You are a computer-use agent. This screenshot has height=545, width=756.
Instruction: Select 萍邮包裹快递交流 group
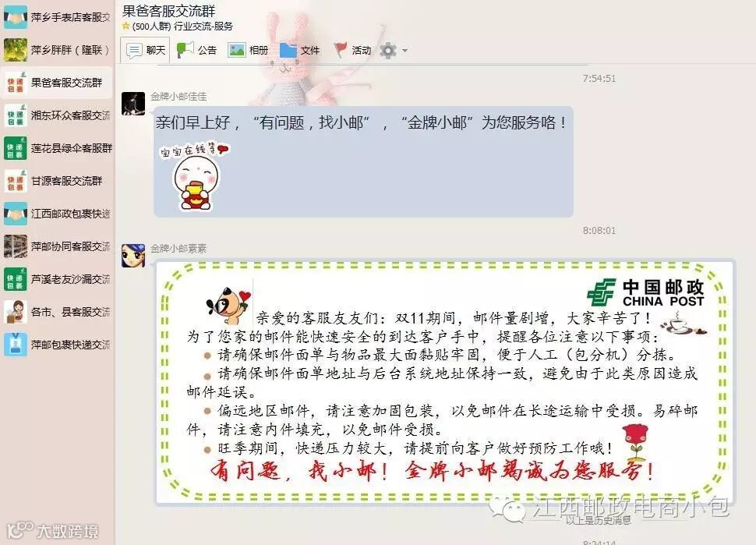click(x=57, y=345)
